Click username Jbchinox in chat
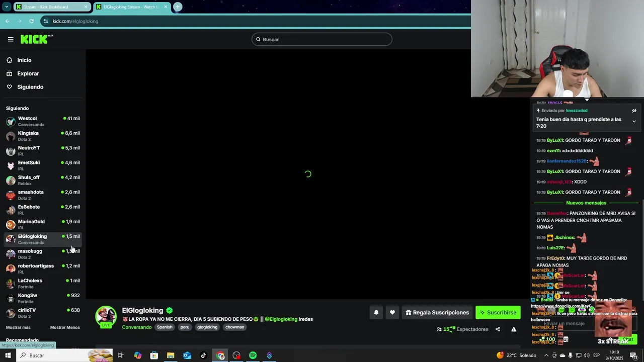The height and width of the screenshot is (362, 644). pos(564,237)
